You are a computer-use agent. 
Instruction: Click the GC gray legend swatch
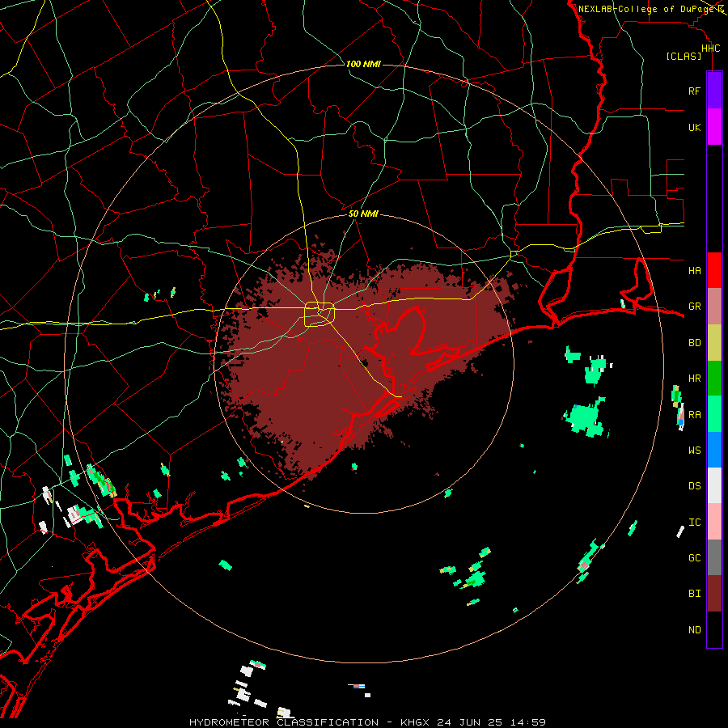[714, 557]
